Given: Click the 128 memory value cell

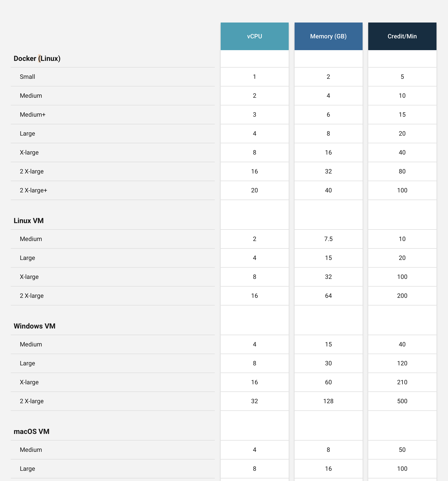Looking at the screenshot, I should (328, 401).
